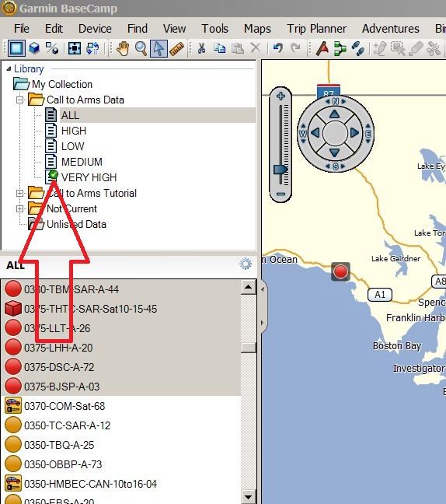Select the arrow Select tool
This screenshot has height=504, width=446.
(x=159, y=48)
